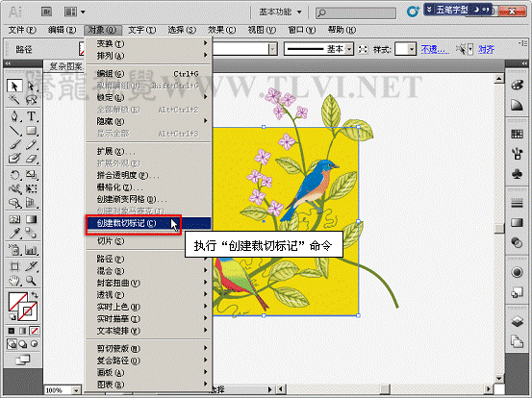Open the Swatches panel grid icon
The image size is (532, 398).
517,134
